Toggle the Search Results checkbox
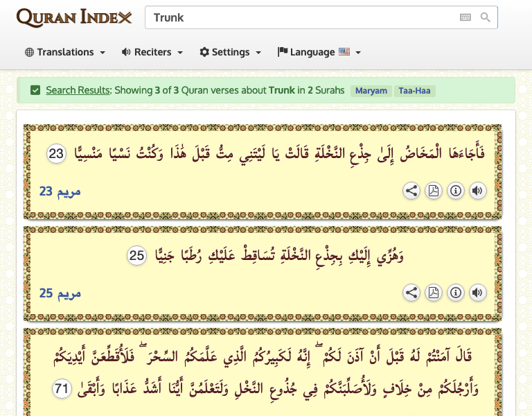Screen dimensions: 532x416 35,90
